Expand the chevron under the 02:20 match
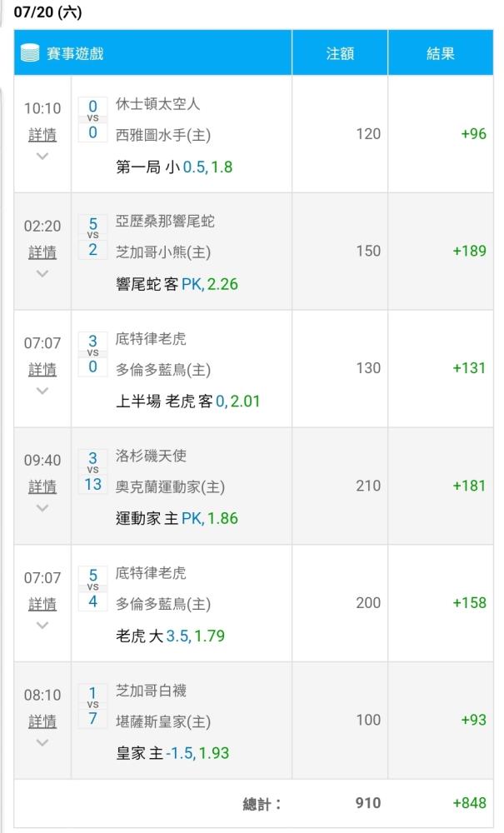This screenshot has height=833, width=504. coord(42,273)
